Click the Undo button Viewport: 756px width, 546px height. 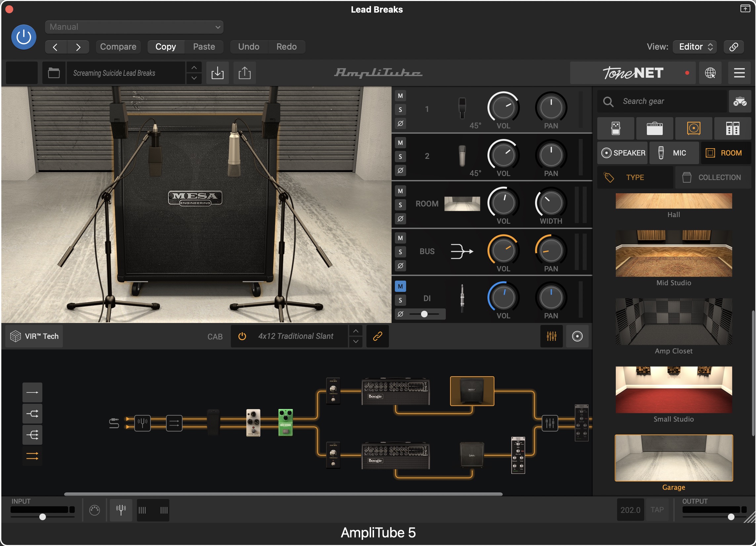click(249, 47)
